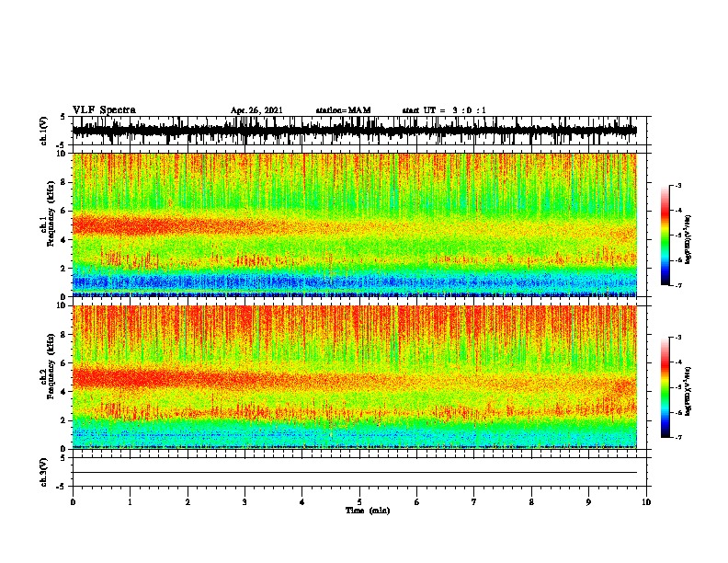The width and height of the screenshot is (728, 563).
Task: Click the "-7" value on ch.1 colorbar
Action: pos(677,285)
